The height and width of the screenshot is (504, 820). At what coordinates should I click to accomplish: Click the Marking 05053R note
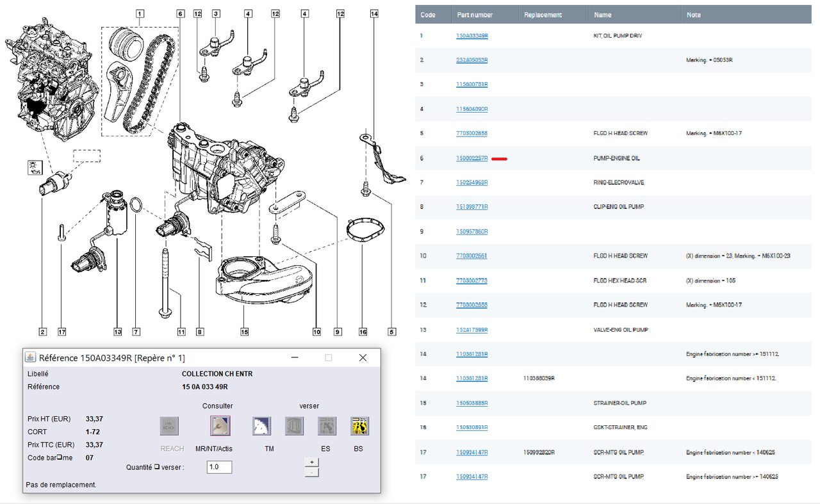tap(709, 60)
